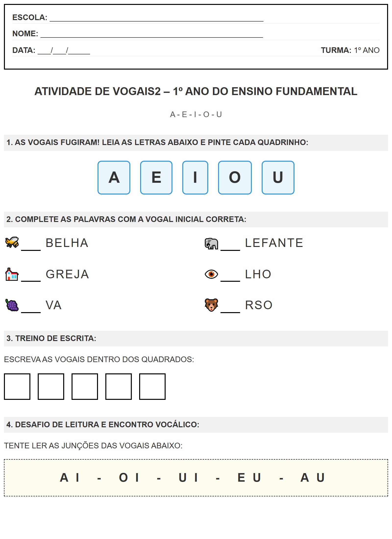Click the vowel pair EU
Screen dimensions: 392x539
pyautogui.click(x=249, y=478)
